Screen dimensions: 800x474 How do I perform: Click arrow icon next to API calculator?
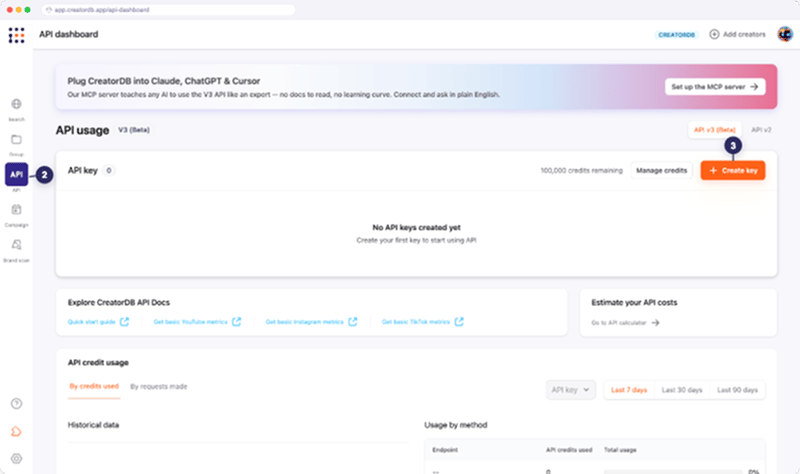[x=656, y=322]
